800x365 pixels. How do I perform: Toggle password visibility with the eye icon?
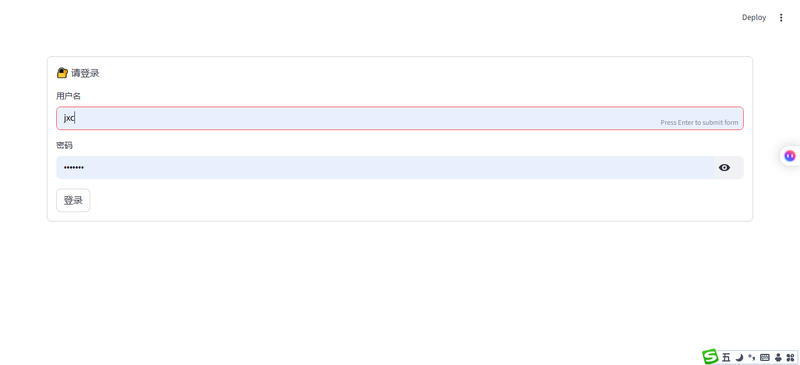pos(724,167)
